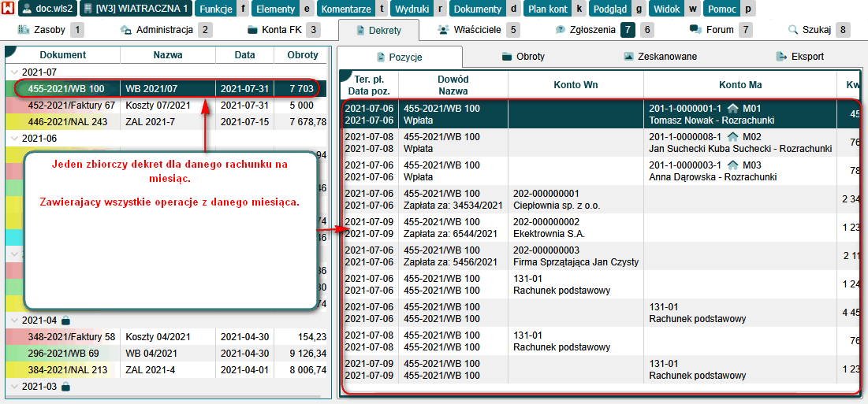
Task: Click the red W application logo icon
Action: (8, 9)
